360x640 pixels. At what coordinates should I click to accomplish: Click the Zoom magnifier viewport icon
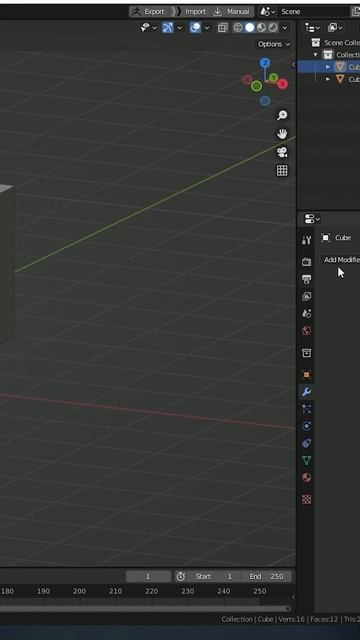[x=282, y=115]
